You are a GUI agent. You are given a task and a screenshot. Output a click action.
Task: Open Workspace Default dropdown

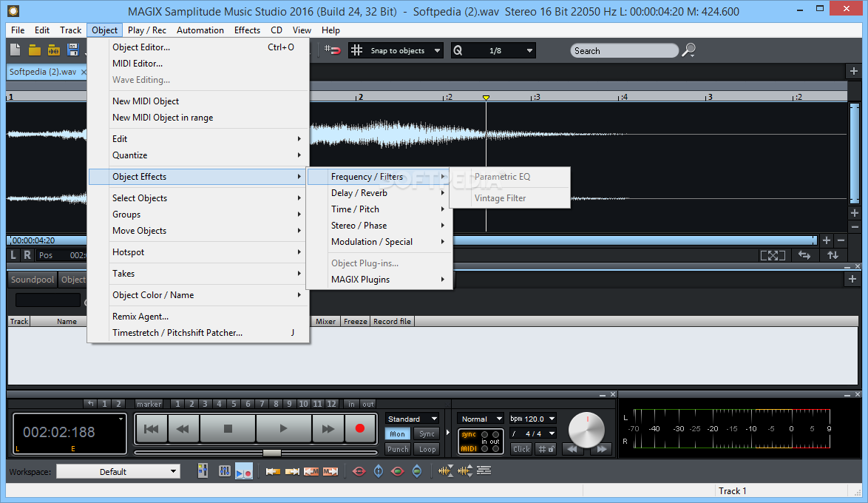click(x=119, y=471)
